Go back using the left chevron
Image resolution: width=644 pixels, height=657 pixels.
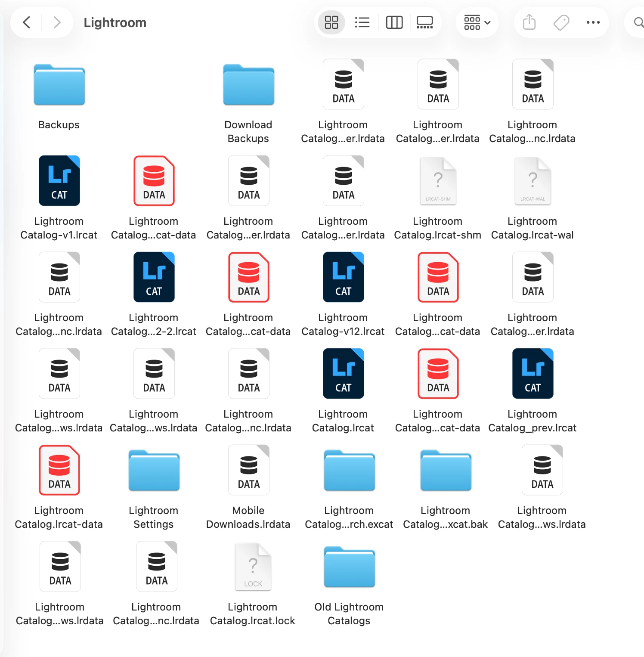click(x=27, y=22)
